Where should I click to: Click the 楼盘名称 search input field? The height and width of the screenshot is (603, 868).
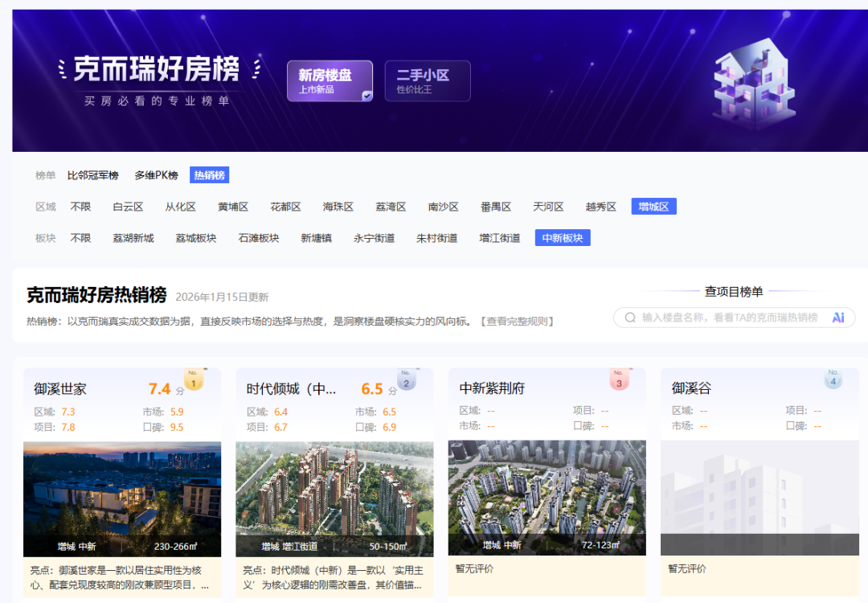[x=723, y=318]
